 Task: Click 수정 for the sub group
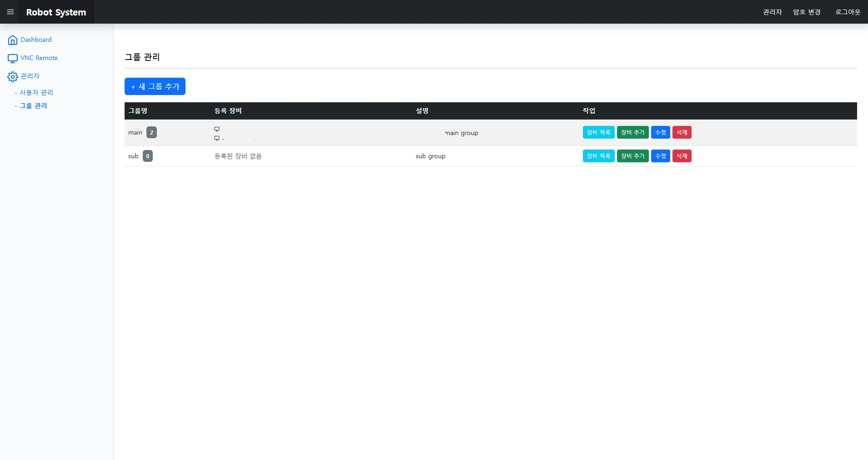tap(660, 156)
